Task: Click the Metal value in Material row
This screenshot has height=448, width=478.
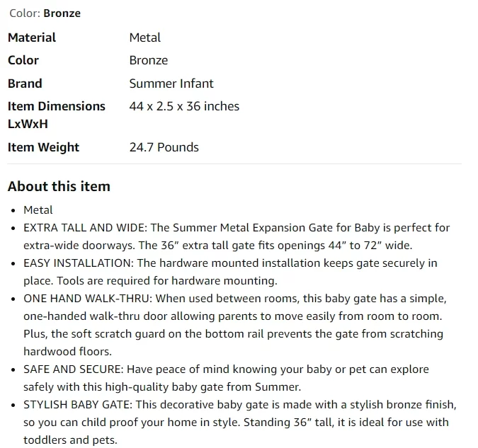Action: tap(145, 38)
